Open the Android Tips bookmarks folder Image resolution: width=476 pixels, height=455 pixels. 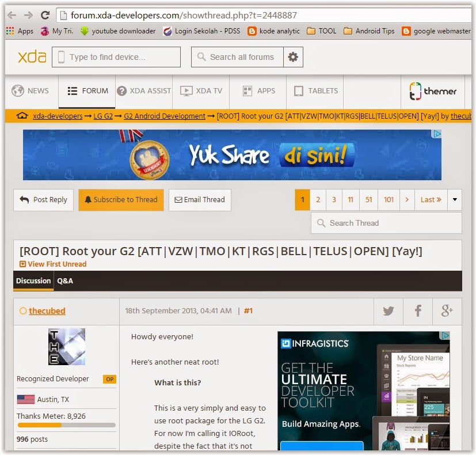point(369,31)
